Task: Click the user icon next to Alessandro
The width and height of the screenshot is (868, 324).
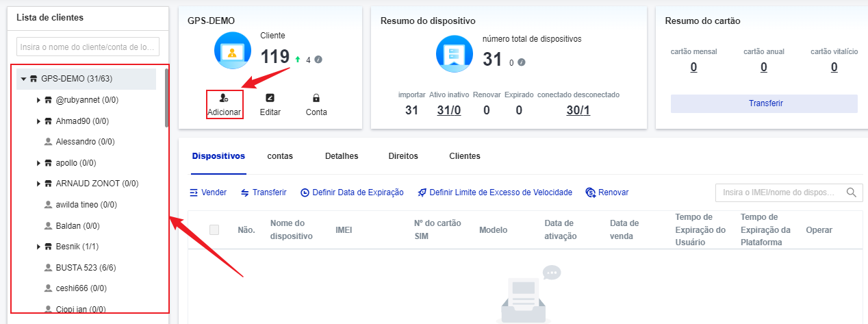Action: [x=48, y=142]
